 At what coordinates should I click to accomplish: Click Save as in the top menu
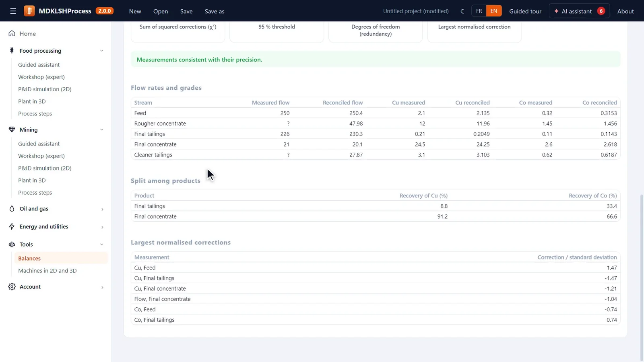[x=215, y=11]
